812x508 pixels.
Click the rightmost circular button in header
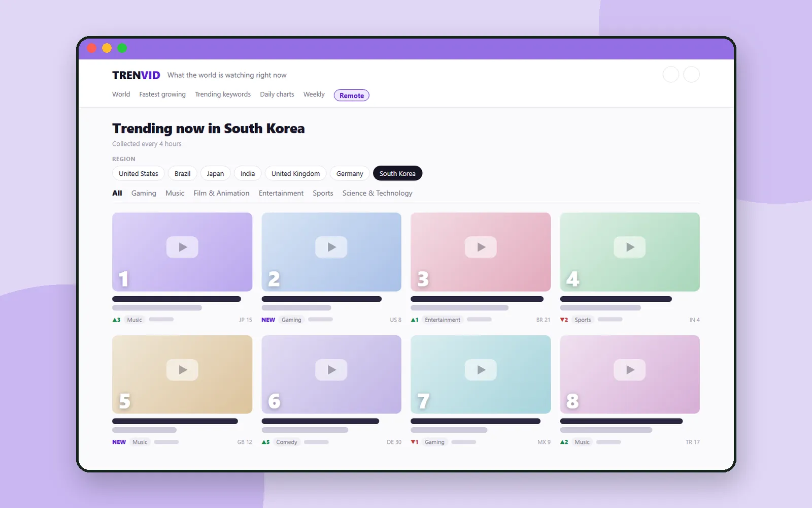pyautogui.click(x=691, y=75)
